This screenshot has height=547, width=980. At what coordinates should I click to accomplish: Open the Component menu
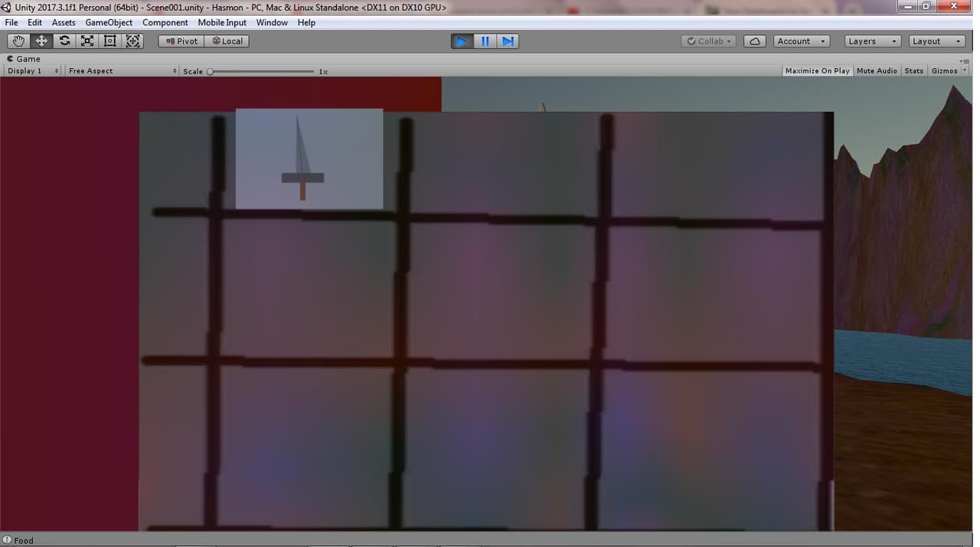point(165,22)
